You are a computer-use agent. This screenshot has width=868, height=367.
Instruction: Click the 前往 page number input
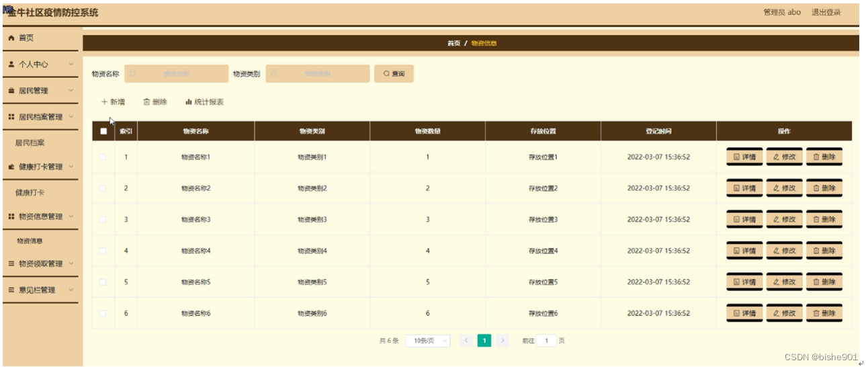click(x=546, y=341)
